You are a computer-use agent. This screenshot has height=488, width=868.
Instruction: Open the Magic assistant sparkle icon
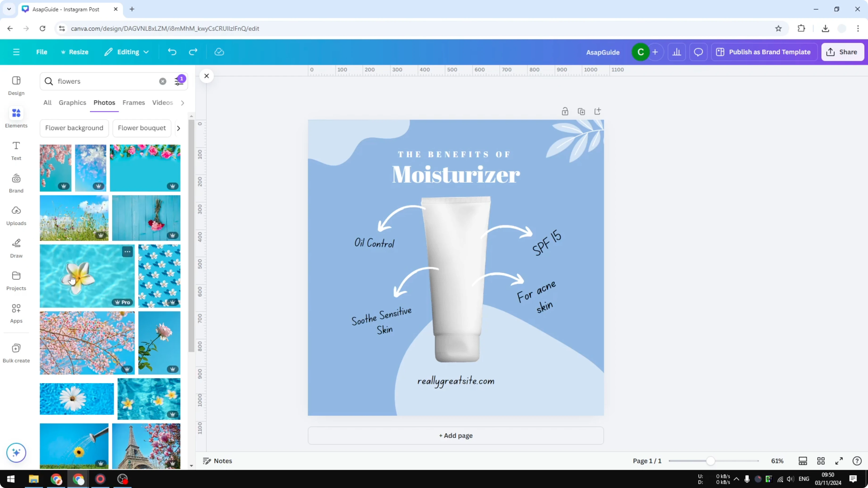16,453
